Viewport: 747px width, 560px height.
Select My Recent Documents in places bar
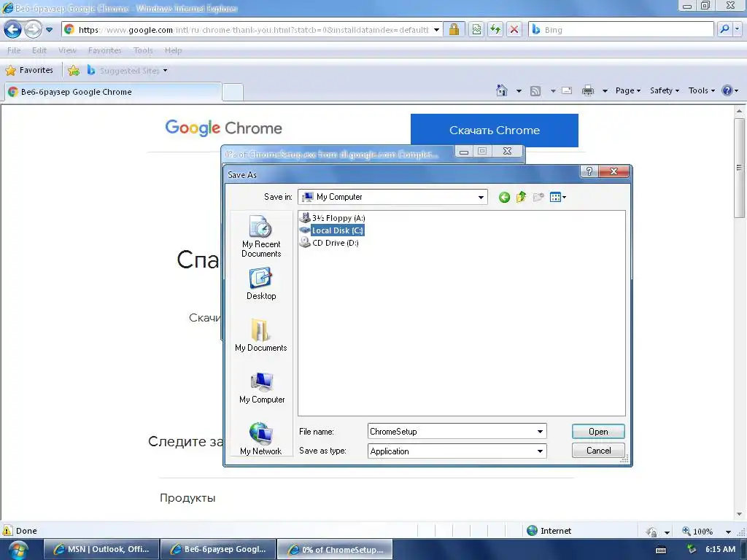pos(261,236)
